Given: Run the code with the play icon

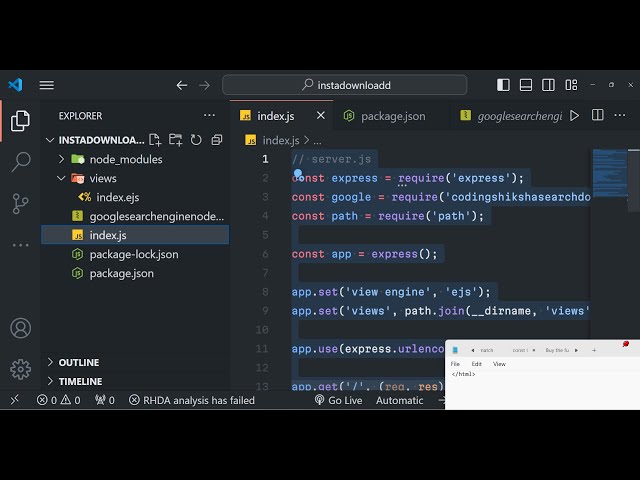Looking at the screenshot, I should pos(574,116).
